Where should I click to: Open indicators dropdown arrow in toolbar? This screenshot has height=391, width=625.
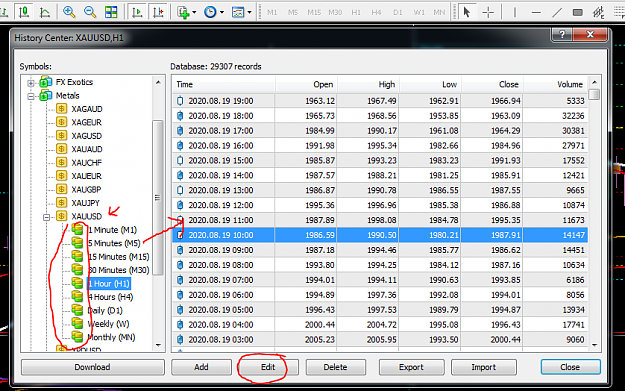(194, 12)
